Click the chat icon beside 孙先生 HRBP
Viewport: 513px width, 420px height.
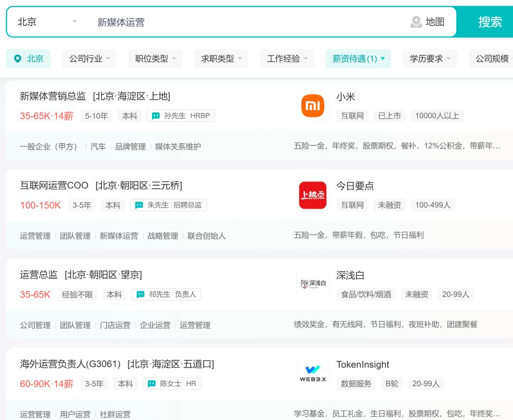(156, 115)
